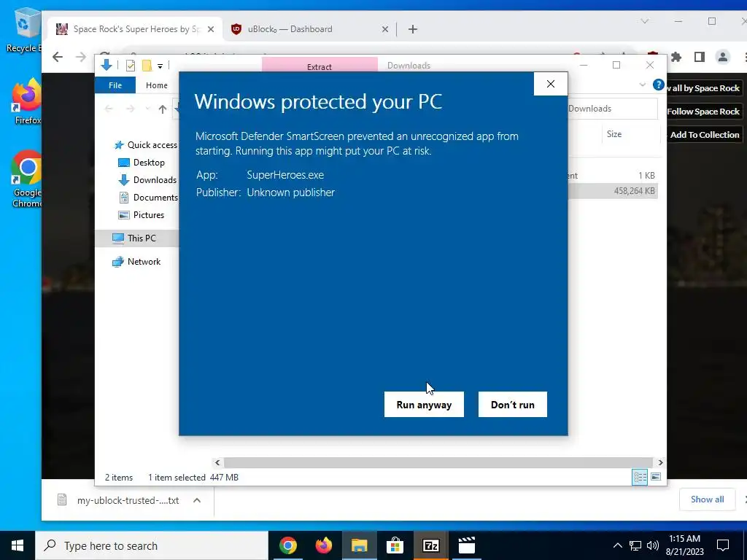Click Explorer Back navigation arrow
Image resolution: width=747 pixels, height=560 pixels.
109,109
